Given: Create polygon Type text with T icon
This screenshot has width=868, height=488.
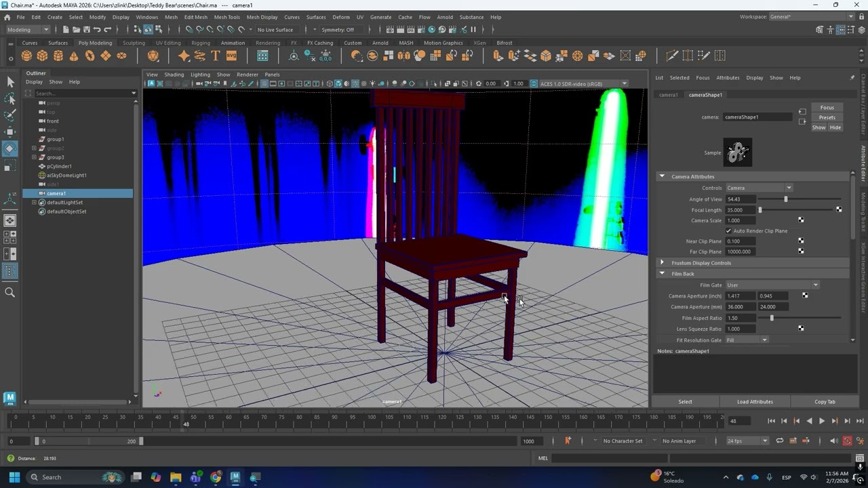Looking at the screenshot, I should [216, 56].
